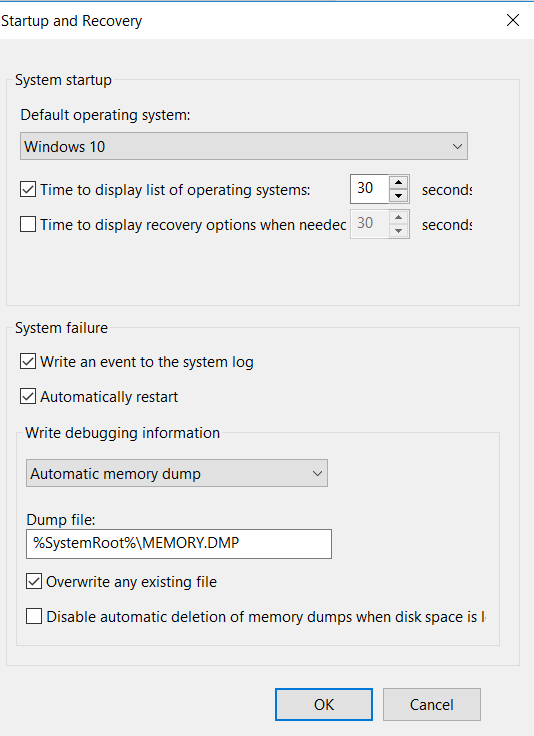This screenshot has height=736, width=534.
Task: Open the Default operating system dropdown
Action: click(244, 146)
